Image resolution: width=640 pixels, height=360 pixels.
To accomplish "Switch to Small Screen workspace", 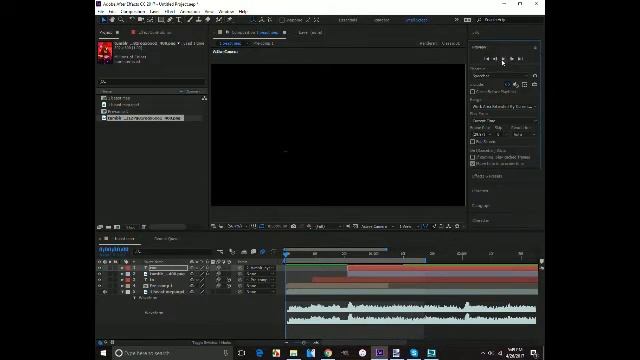I will point(416,20).
